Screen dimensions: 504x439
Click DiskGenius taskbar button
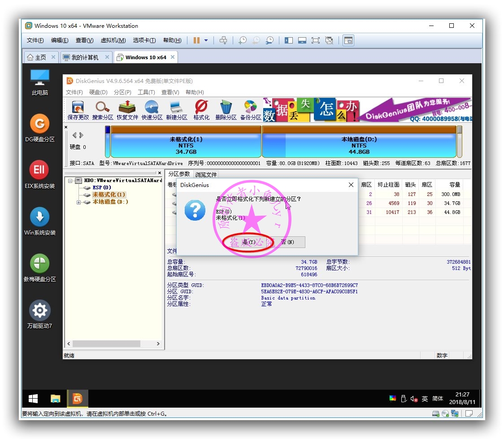click(77, 399)
